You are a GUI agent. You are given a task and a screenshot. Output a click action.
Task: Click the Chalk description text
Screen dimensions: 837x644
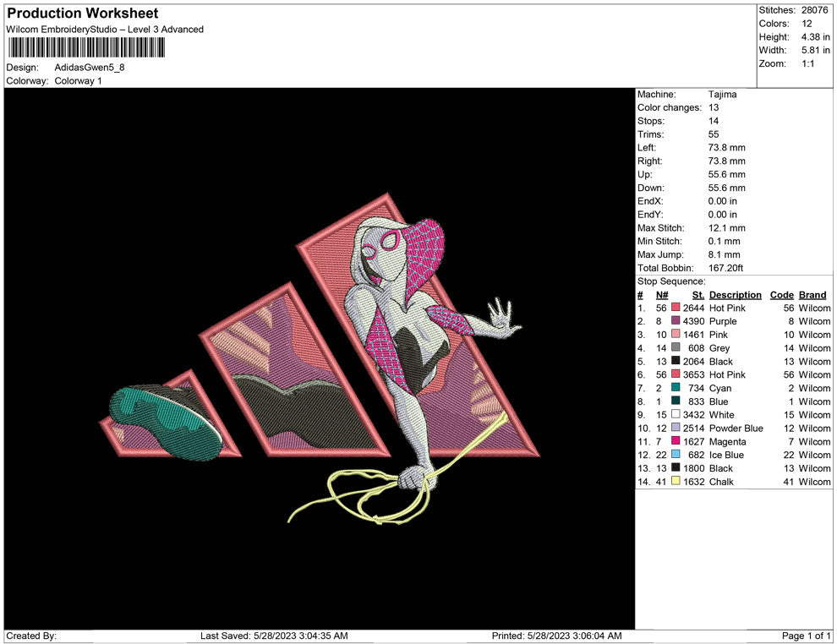coord(721,481)
